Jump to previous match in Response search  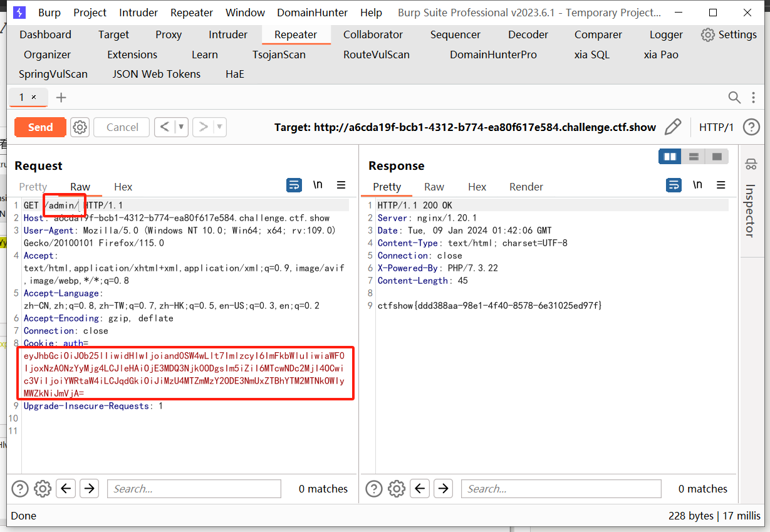click(420, 489)
